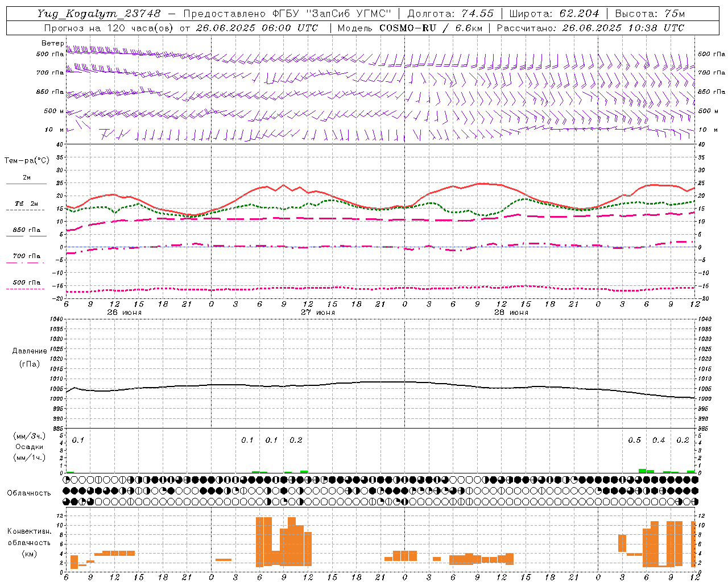Click the Модель COSMO-RU / 6.6км label

coord(409,28)
